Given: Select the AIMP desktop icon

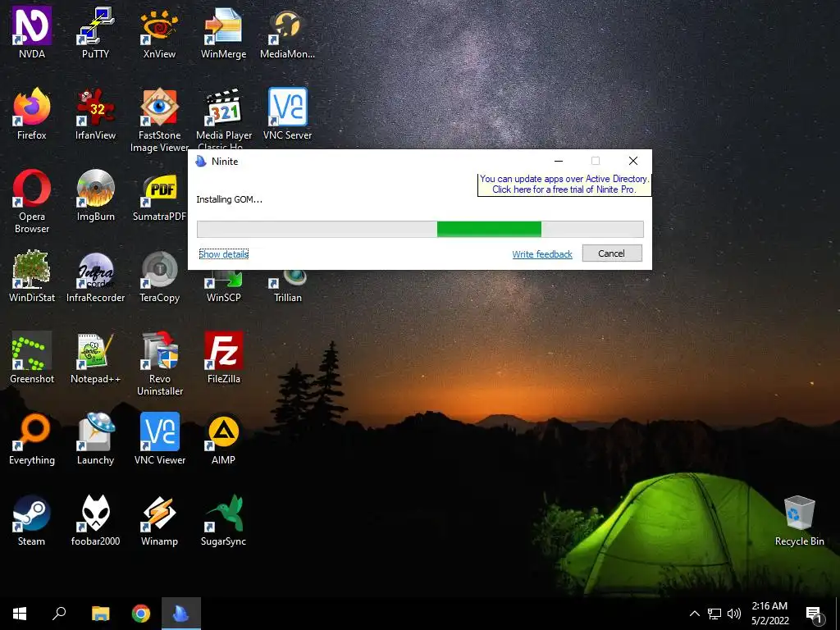Looking at the screenshot, I should coord(223,439).
